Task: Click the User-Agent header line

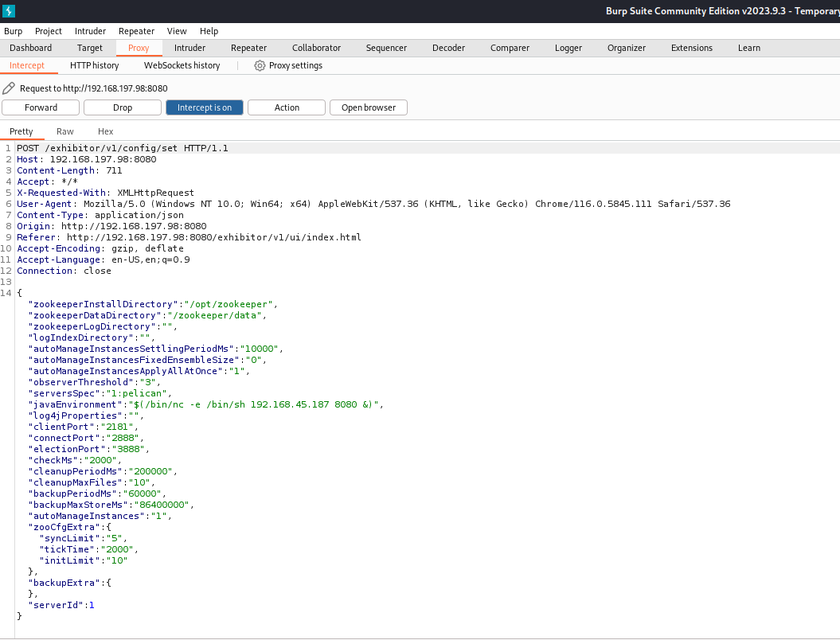Action: [x=373, y=204]
